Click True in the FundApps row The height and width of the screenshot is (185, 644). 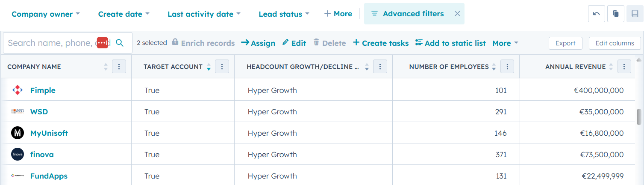click(152, 176)
